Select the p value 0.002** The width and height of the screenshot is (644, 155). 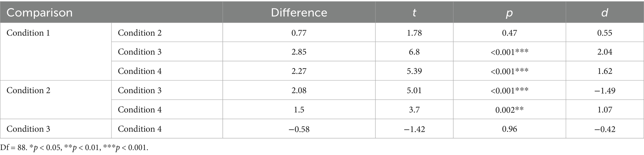click(x=509, y=110)
